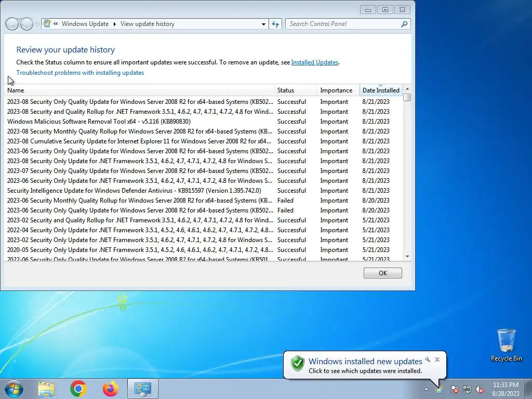Select the 2023-08 Security Monthly Quality Rollup row
Image resolution: width=532 pixels, height=399 pixels.
point(204,131)
